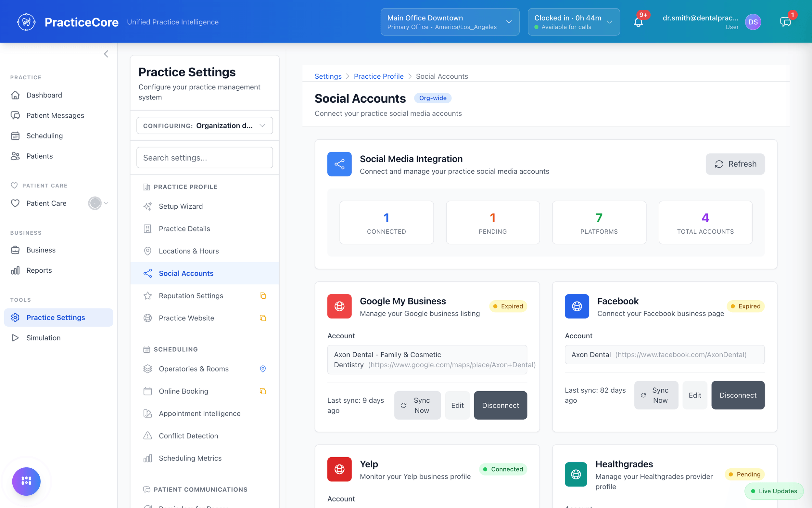
Task: Open the notifications bell
Action: (638, 22)
